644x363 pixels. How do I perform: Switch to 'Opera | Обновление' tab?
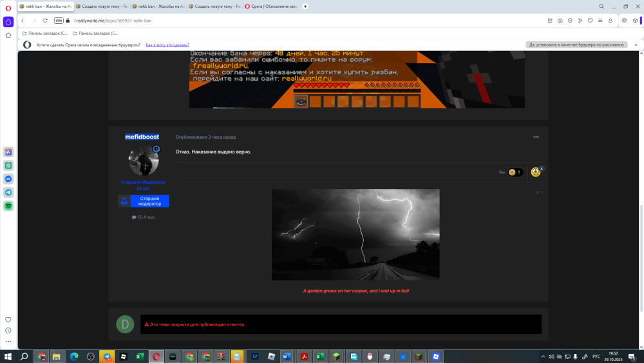(271, 6)
